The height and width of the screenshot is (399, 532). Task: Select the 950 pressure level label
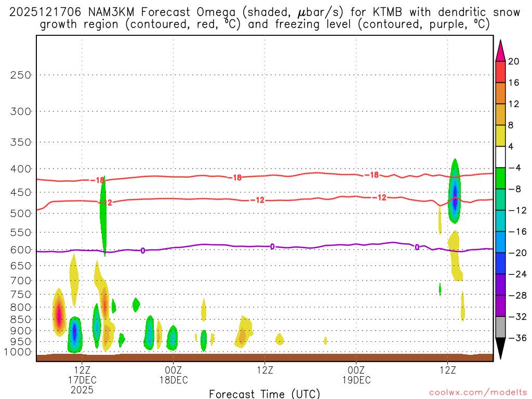coord(21,342)
